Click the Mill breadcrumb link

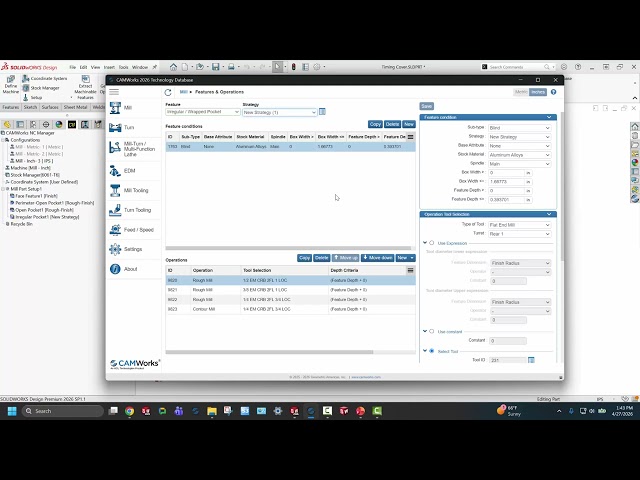click(184, 92)
